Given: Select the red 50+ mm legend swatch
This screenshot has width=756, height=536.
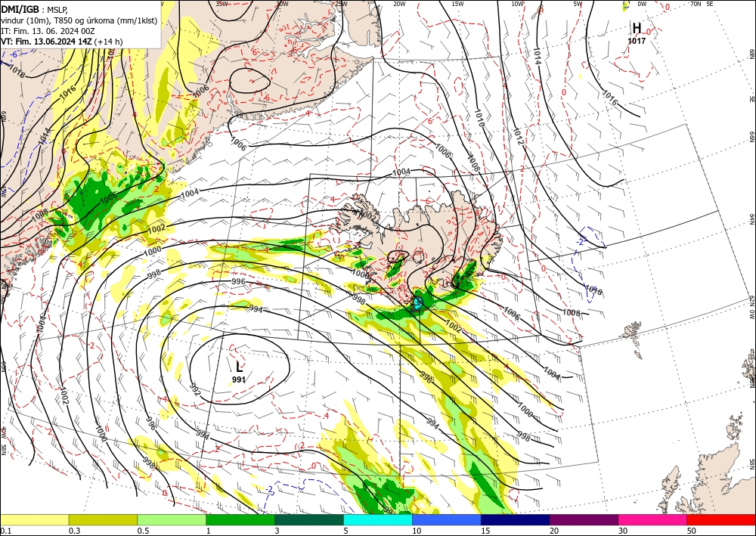Looking at the screenshot, I should 721,519.
